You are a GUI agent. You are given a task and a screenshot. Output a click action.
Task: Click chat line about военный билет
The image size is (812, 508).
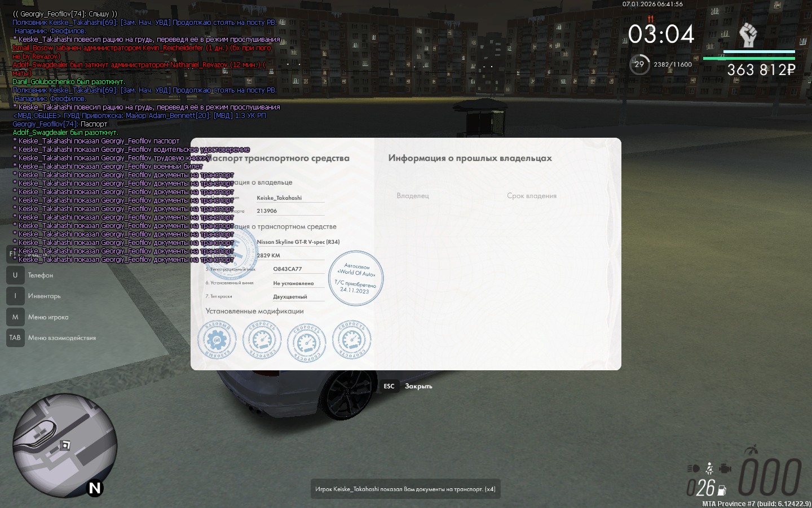(x=108, y=167)
